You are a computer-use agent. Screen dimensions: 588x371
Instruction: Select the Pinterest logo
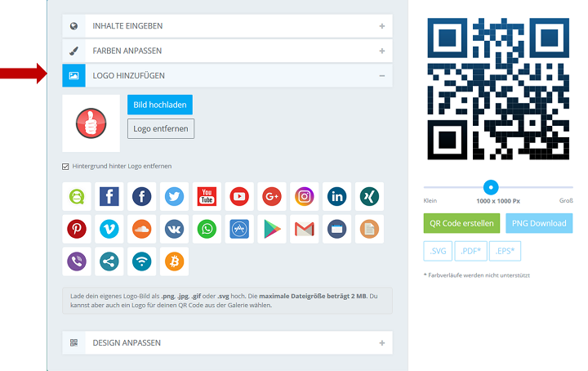pyautogui.click(x=77, y=229)
